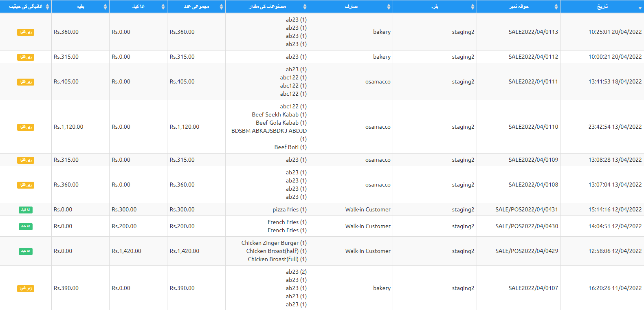The image size is (644, 310).
Task: Select row with reference SALE2022/04/0111
Action: pos(533,81)
